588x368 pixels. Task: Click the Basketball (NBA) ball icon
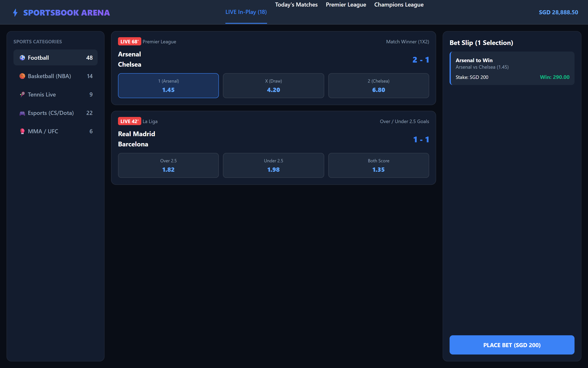point(22,76)
